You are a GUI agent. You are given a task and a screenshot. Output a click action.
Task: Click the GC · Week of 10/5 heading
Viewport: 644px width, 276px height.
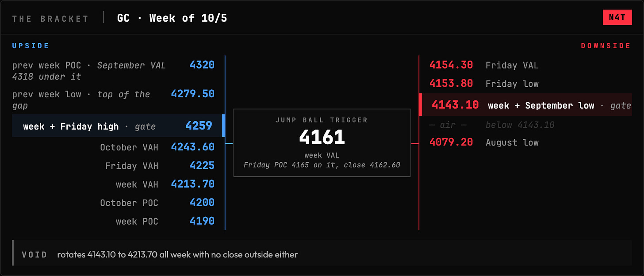point(172,18)
